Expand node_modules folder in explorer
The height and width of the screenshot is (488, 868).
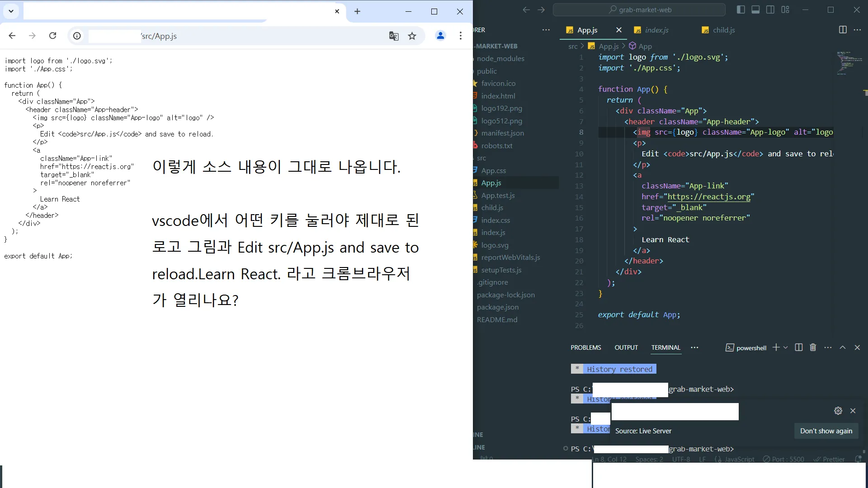pyautogui.click(x=500, y=58)
